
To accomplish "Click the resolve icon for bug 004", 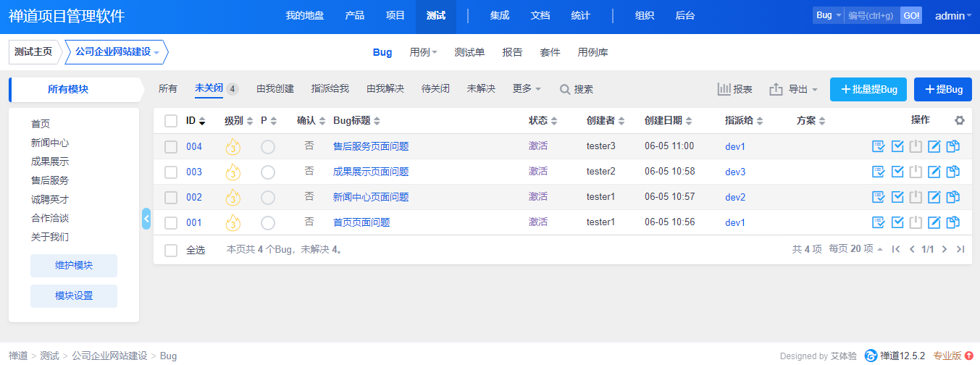I will (897, 146).
